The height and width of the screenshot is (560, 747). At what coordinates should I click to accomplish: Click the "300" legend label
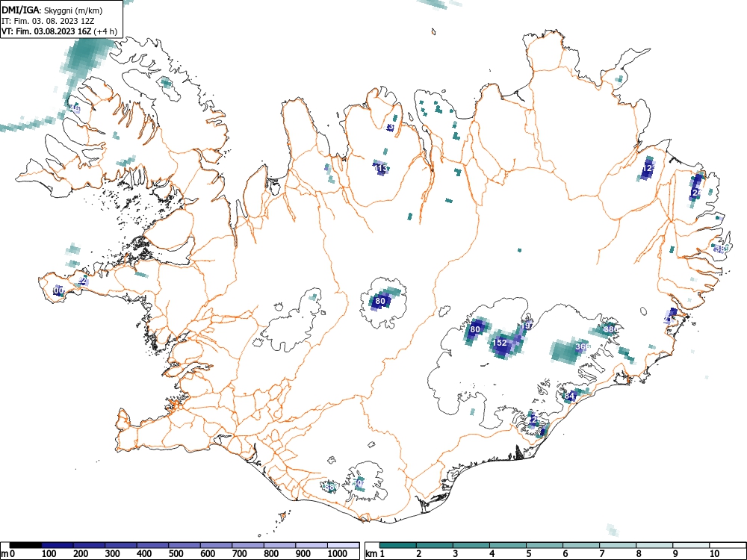pos(113,554)
